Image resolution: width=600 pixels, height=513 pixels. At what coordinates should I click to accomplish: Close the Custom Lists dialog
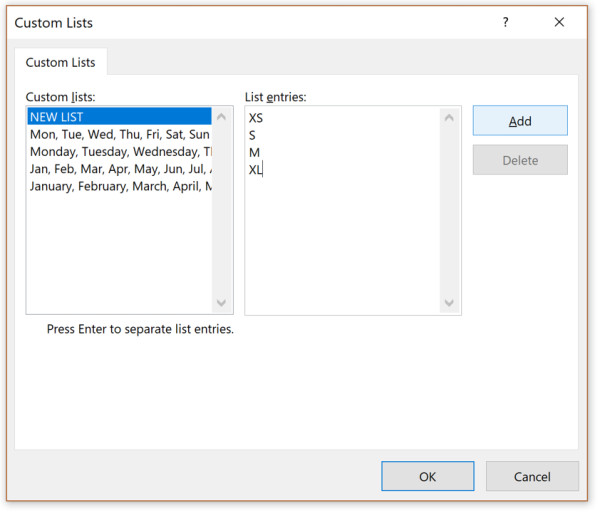coord(558,22)
